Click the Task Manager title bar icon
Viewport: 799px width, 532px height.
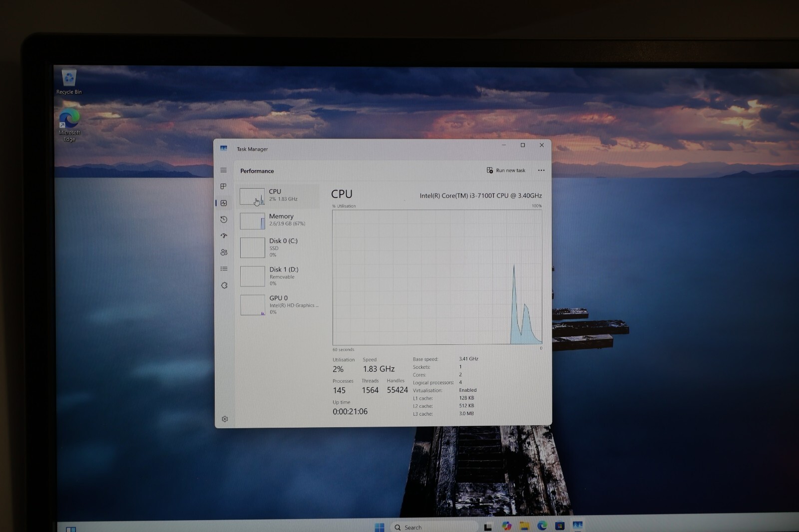(x=224, y=148)
